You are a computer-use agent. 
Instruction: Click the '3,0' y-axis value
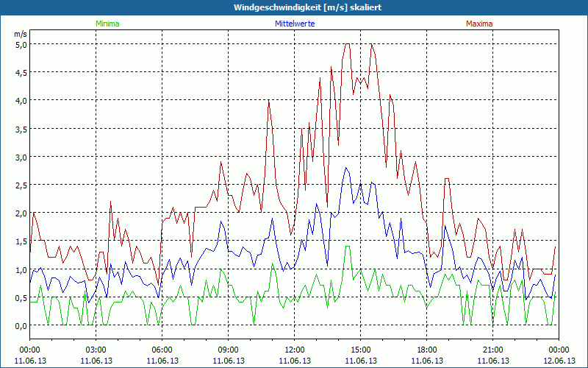(x=21, y=158)
